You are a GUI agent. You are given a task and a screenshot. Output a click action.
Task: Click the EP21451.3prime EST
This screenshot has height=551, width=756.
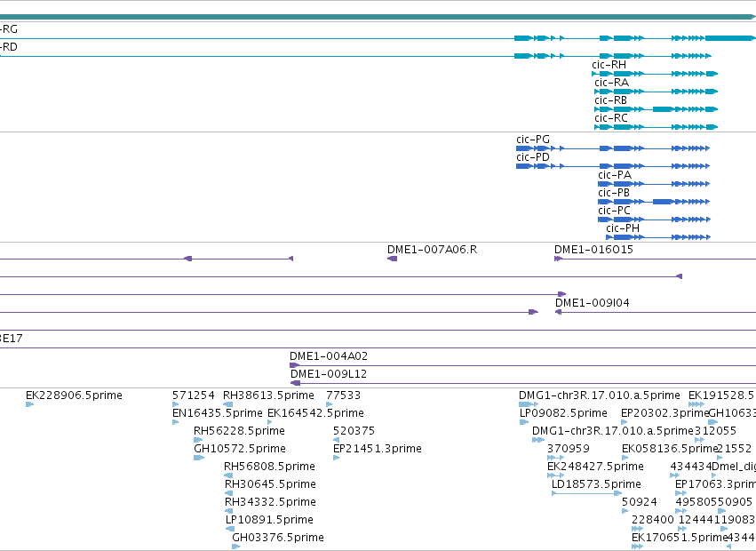point(336,458)
